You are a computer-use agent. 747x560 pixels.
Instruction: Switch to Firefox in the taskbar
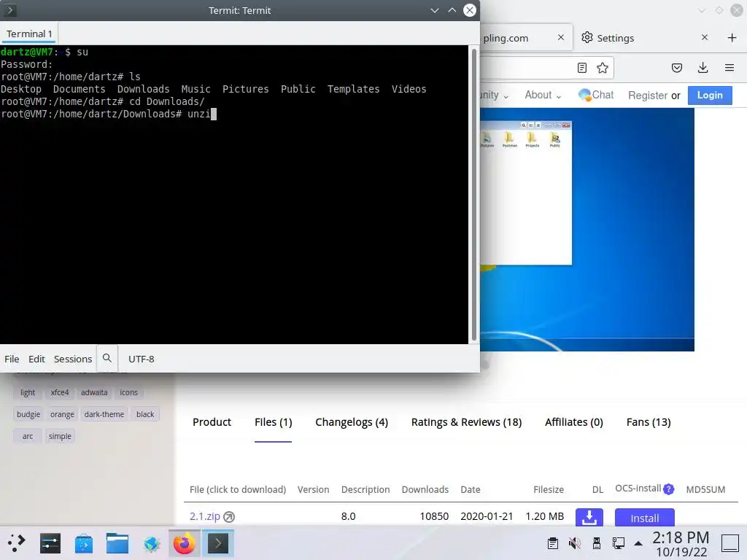click(185, 542)
